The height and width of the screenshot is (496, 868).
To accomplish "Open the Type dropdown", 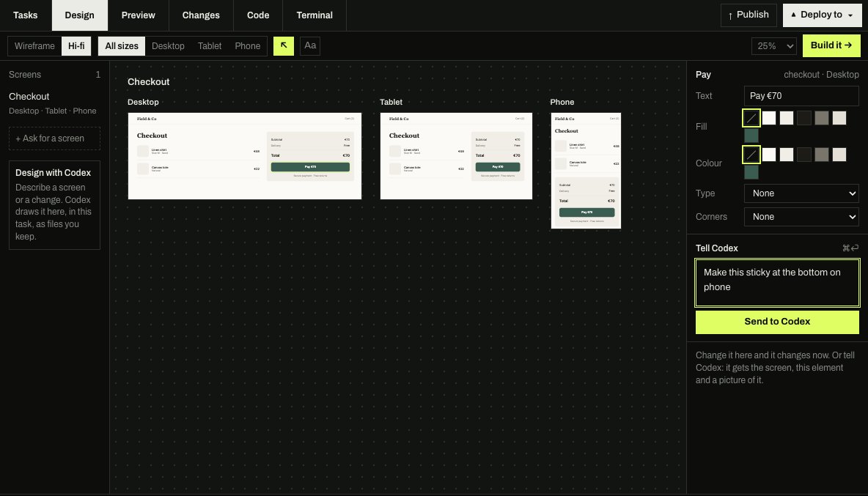I will coord(801,193).
